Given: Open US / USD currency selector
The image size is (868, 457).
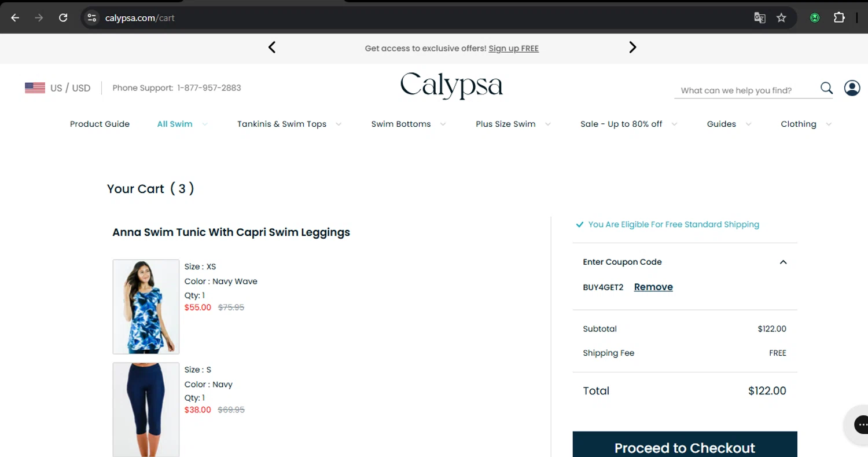Looking at the screenshot, I should (x=58, y=88).
